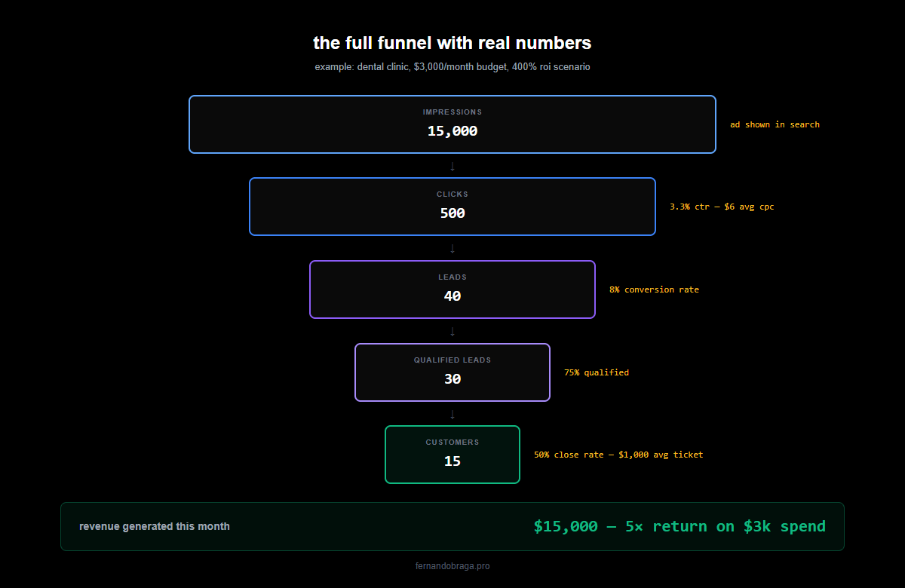Click the 'CLICKS' label
Screen dimensions: 905x588
tap(452, 194)
